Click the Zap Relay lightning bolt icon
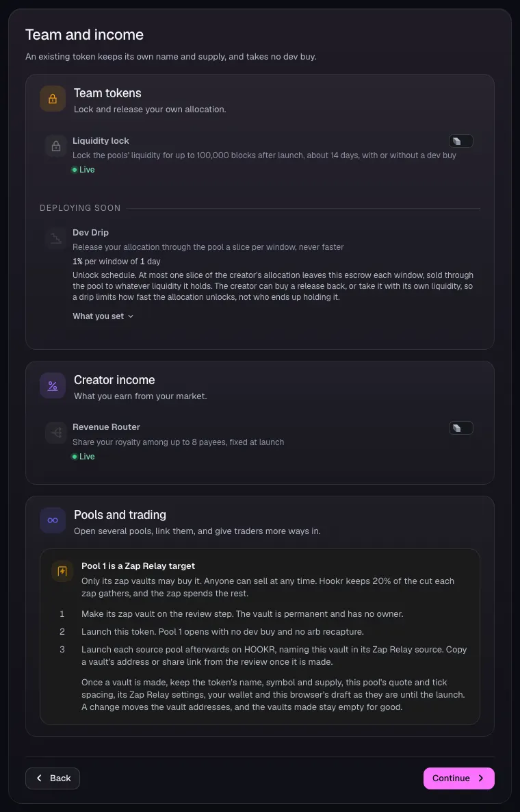The width and height of the screenshot is (520, 812). point(62,571)
